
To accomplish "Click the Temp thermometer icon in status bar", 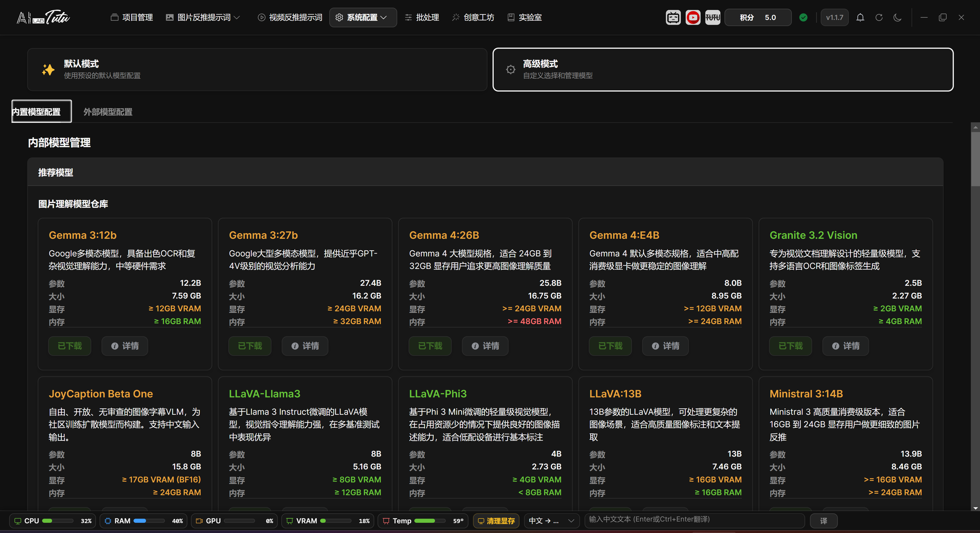I will point(386,521).
